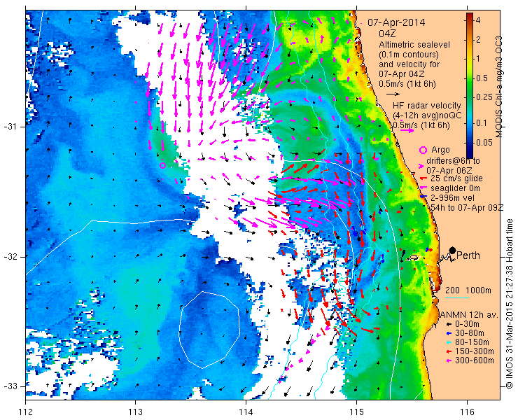Click the colorbar tick value '0.05'
The width and height of the screenshot is (518, 420).
pyautogui.click(x=484, y=142)
